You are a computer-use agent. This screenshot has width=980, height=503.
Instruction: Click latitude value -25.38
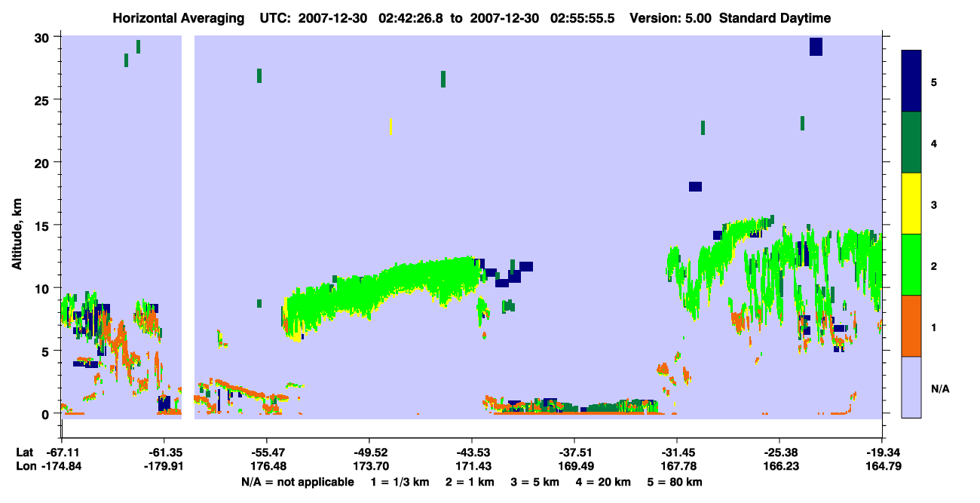(x=779, y=452)
